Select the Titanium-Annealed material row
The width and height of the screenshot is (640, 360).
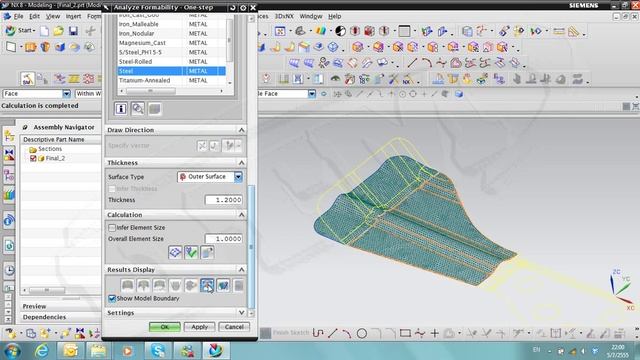click(171, 80)
